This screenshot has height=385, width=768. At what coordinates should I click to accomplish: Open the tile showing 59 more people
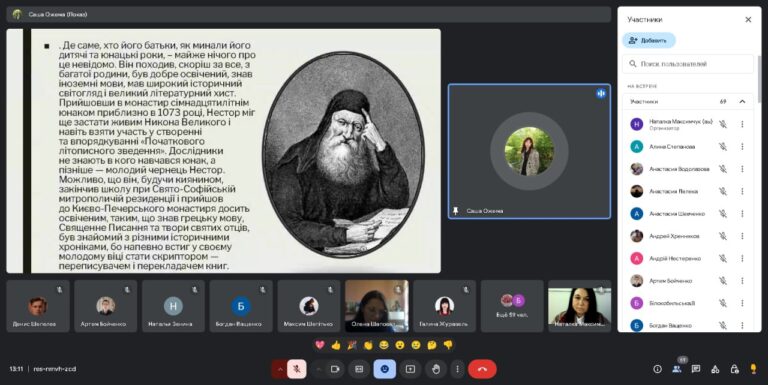512,306
